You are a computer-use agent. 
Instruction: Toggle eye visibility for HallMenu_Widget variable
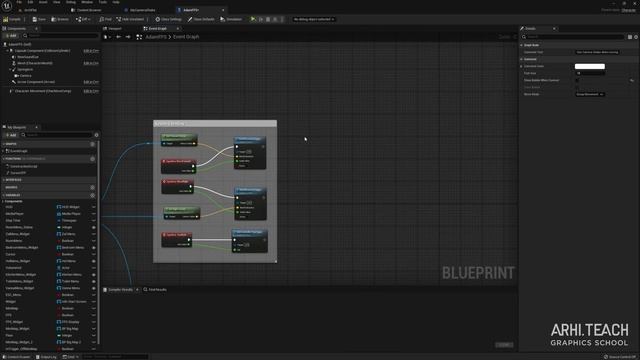(x=93, y=261)
